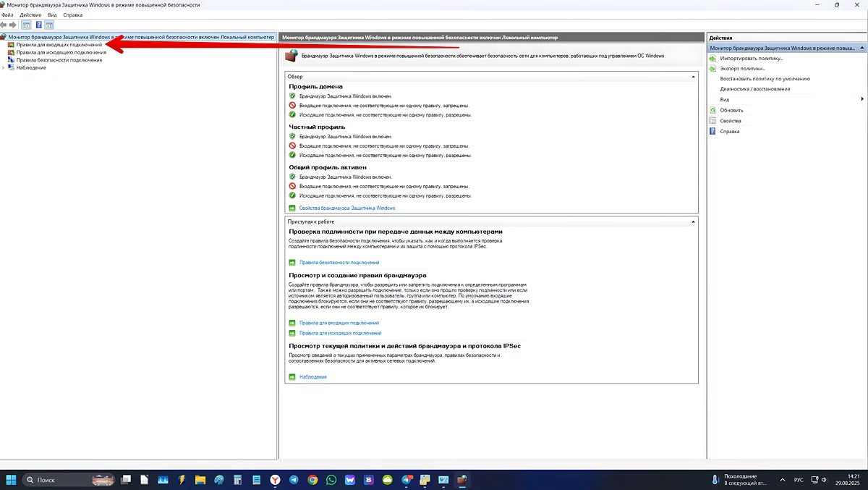Click the Properties (Свойства) icon in Actions
Image resolution: width=868 pixels, height=490 pixels.
pos(713,121)
